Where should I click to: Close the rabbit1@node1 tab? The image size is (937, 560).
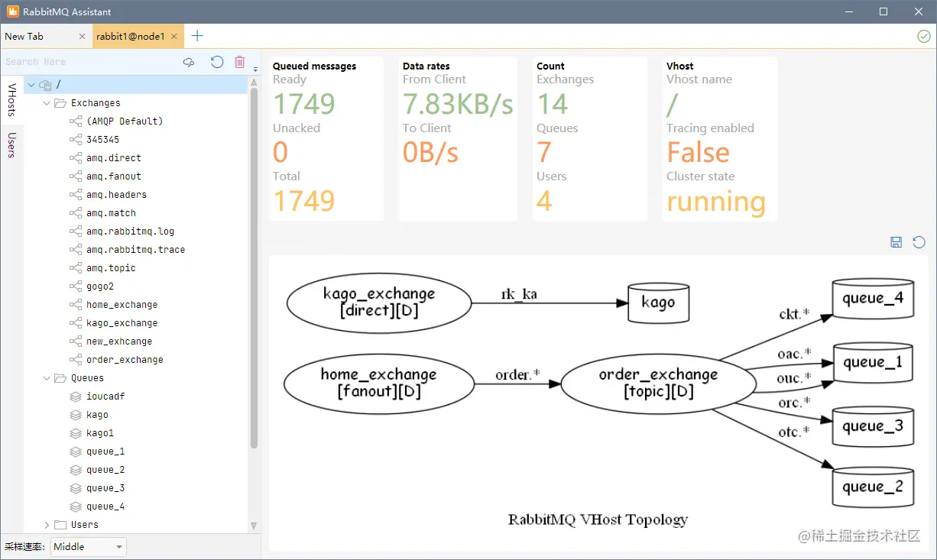[x=174, y=36]
